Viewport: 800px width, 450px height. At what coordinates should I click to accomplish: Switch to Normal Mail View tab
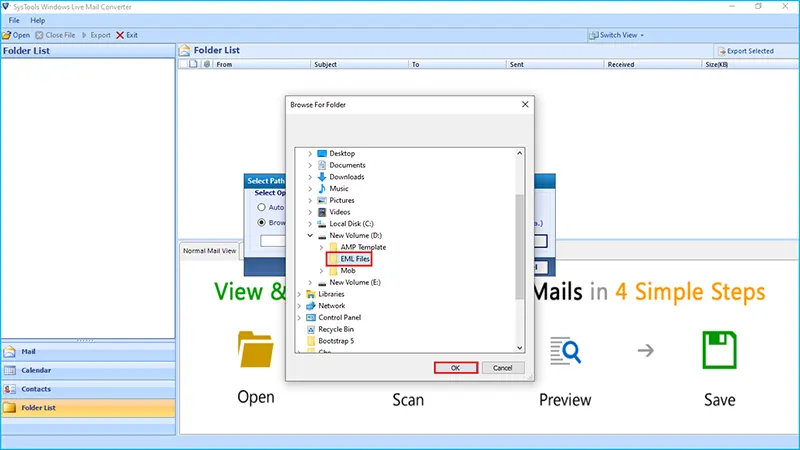point(209,251)
